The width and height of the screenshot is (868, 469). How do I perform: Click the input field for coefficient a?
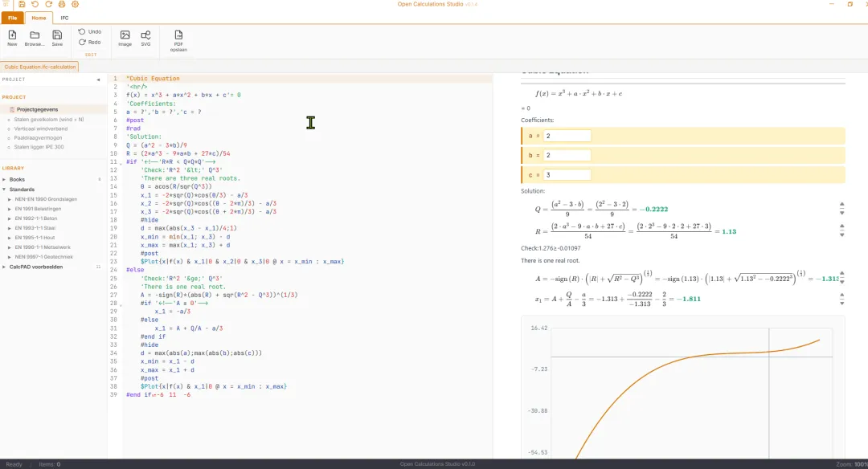[x=567, y=136]
